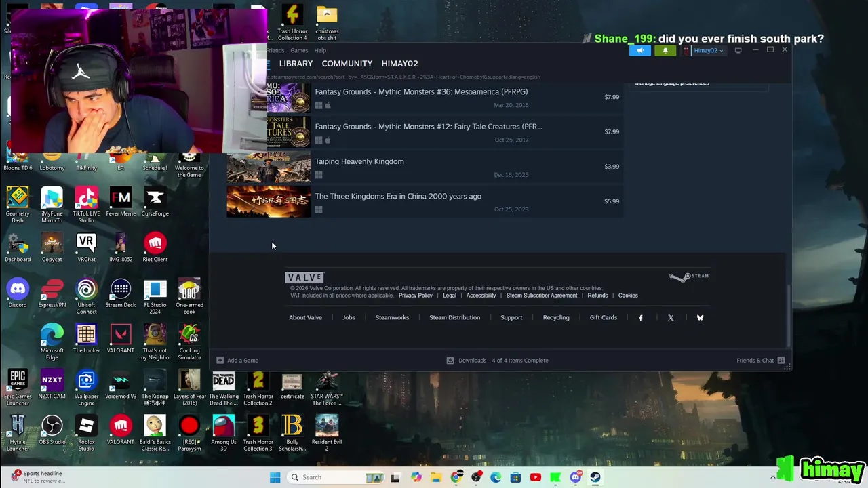Screen dimensions: 868x488
Task: Open Friends & Chat icon
Action: coord(781,361)
